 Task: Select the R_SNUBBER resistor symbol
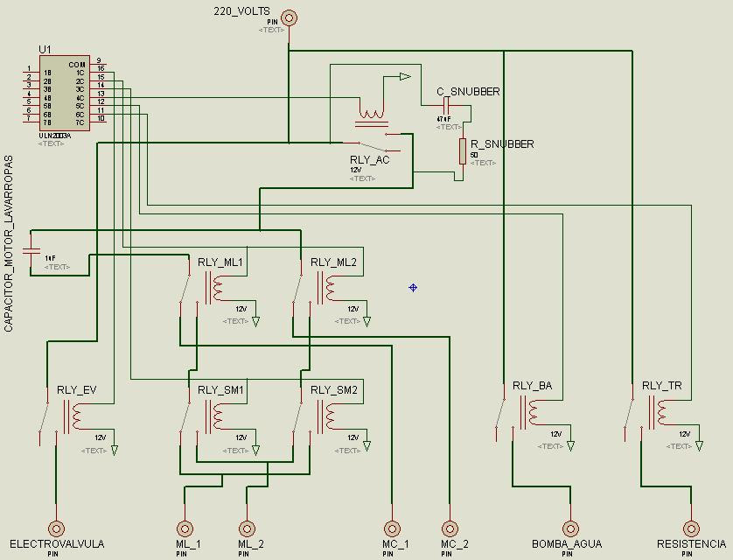coord(463,151)
